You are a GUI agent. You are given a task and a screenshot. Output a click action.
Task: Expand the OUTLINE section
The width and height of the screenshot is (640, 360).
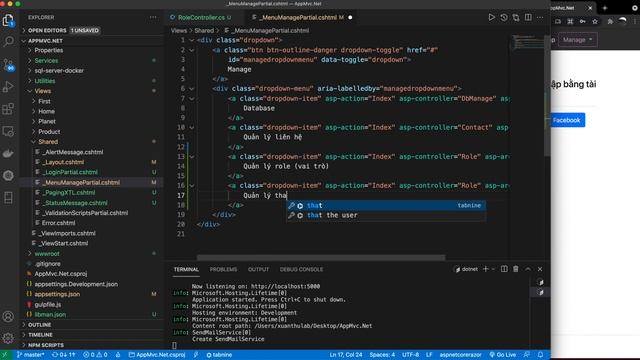tap(24, 325)
